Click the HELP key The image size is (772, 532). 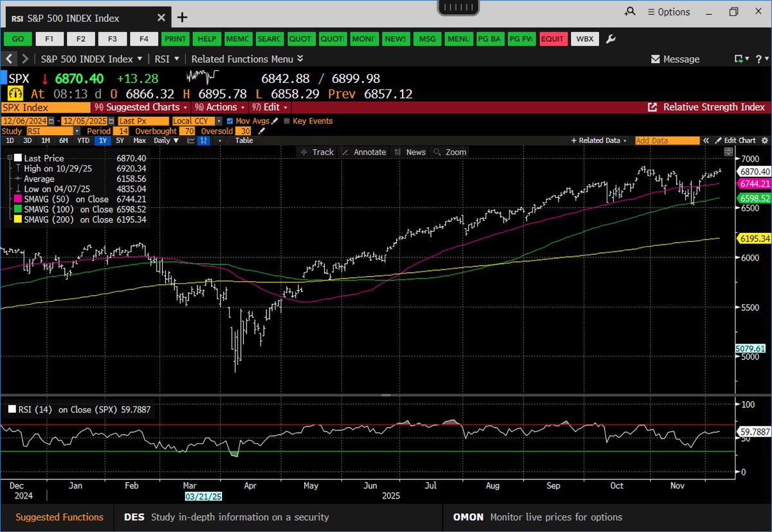(x=207, y=39)
